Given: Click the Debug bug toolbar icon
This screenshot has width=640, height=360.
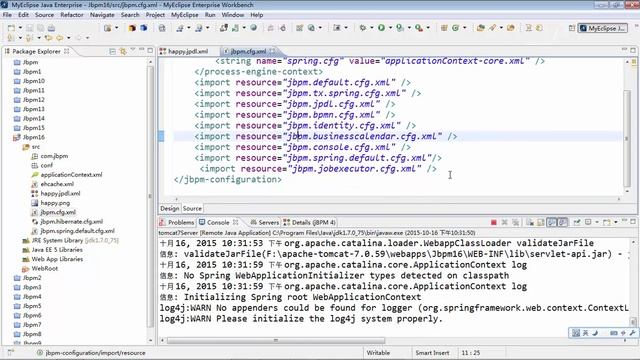Looking at the screenshot, I should pos(362,28).
